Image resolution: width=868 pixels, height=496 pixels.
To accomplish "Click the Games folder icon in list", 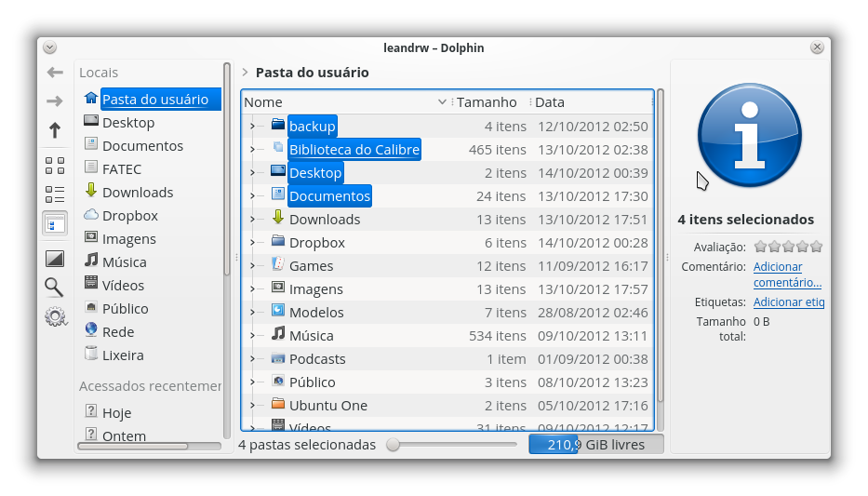I will coord(278,264).
